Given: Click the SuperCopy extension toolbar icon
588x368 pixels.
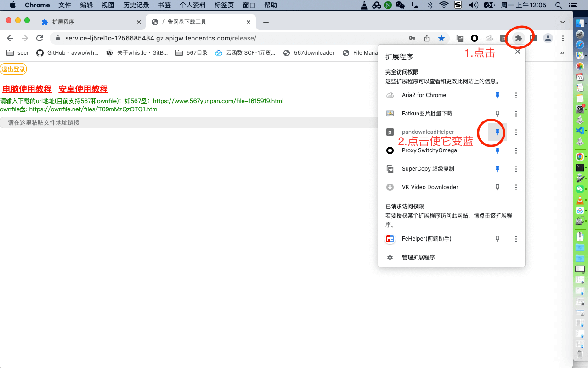Looking at the screenshot, I should pos(460,38).
